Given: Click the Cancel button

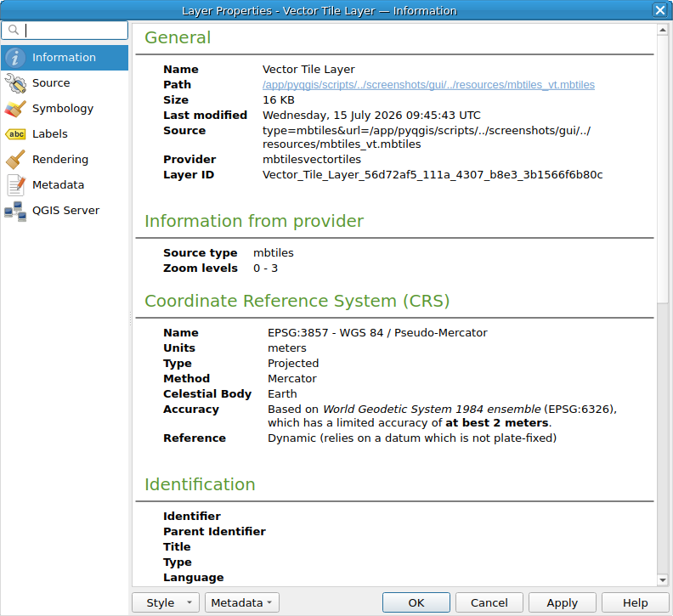Looking at the screenshot, I should [x=489, y=602].
